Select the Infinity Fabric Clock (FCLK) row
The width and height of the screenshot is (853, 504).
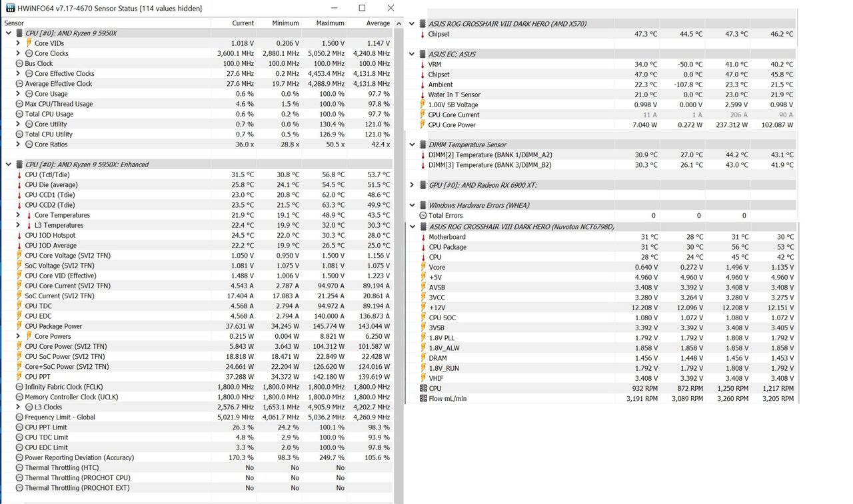[65, 387]
